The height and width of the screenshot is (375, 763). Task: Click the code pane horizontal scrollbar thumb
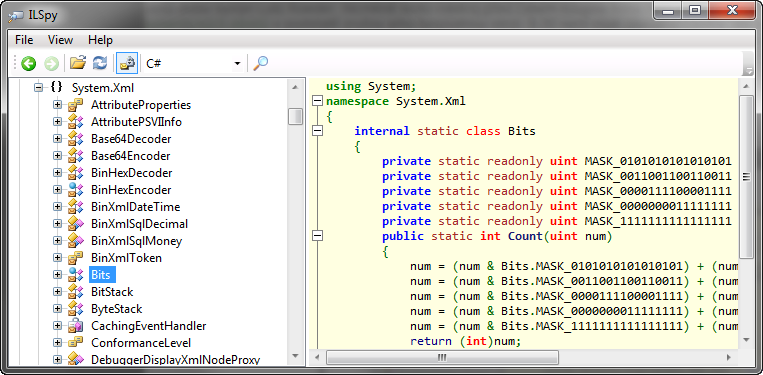tap(442, 357)
